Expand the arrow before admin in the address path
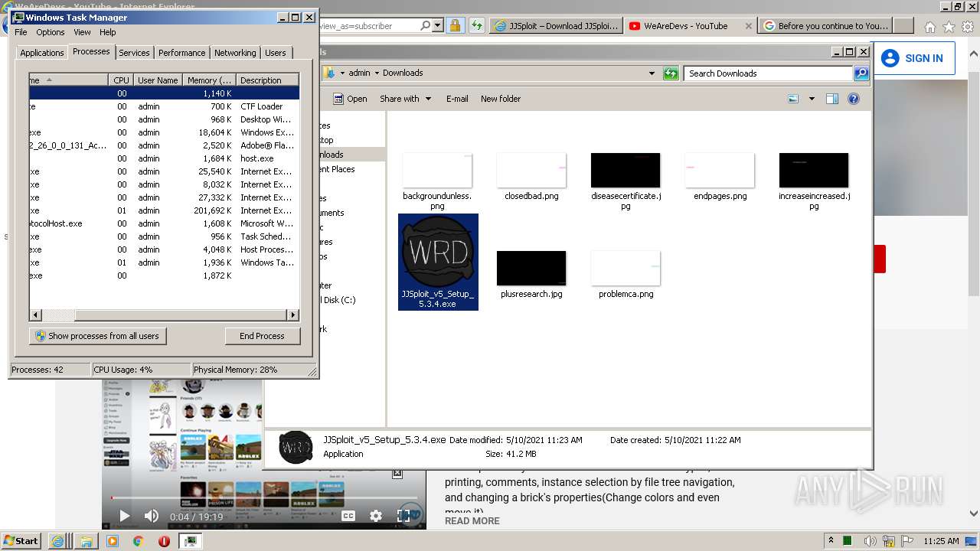980x551 pixels. click(x=342, y=73)
